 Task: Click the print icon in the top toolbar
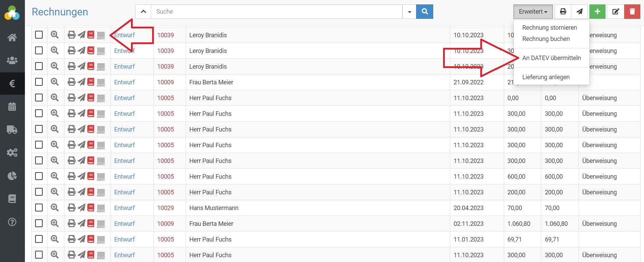(x=563, y=12)
